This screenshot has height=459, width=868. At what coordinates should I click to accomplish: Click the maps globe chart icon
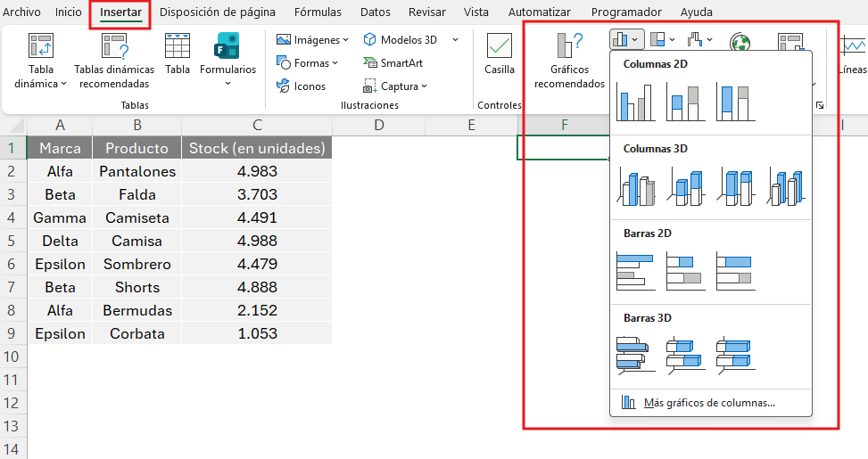[x=740, y=42]
